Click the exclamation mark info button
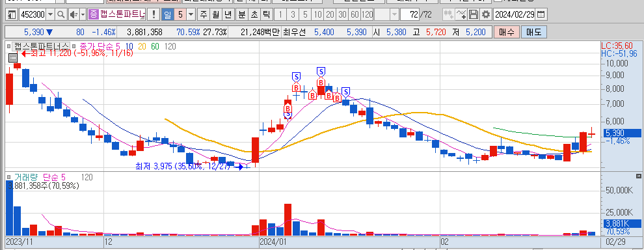The image size is (644, 250). point(154,15)
